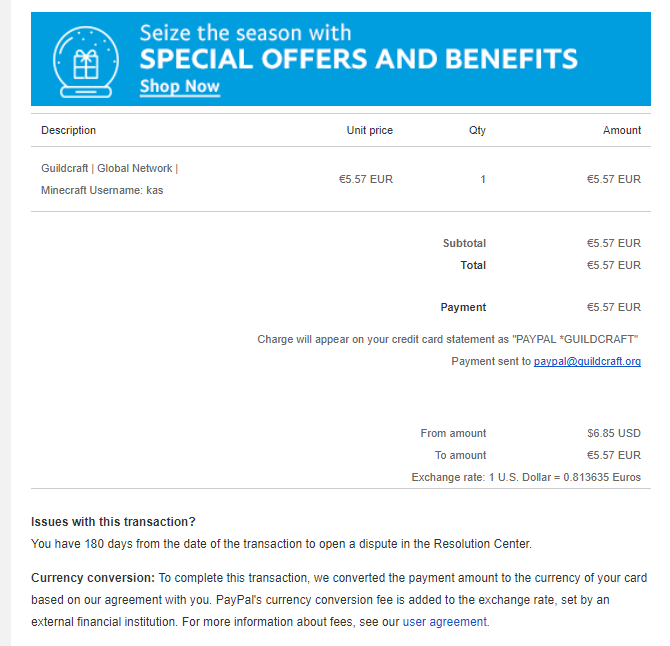Click the Subtotal amount €5.57 EUR

614,243
